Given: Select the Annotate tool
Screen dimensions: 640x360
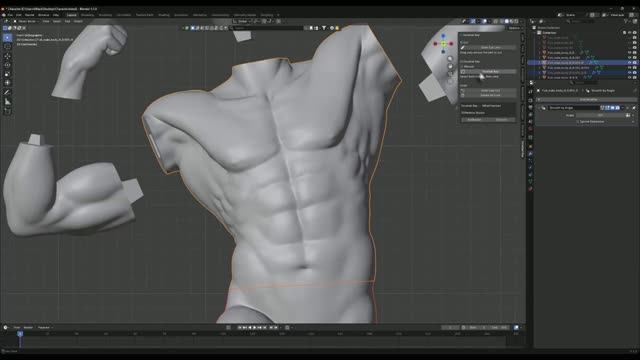Looking at the screenshot, I should pos(7,93).
